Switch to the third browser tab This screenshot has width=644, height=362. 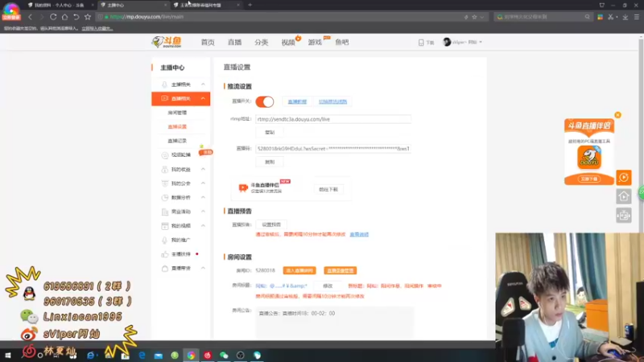pyautogui.click(x=204, y=5)
